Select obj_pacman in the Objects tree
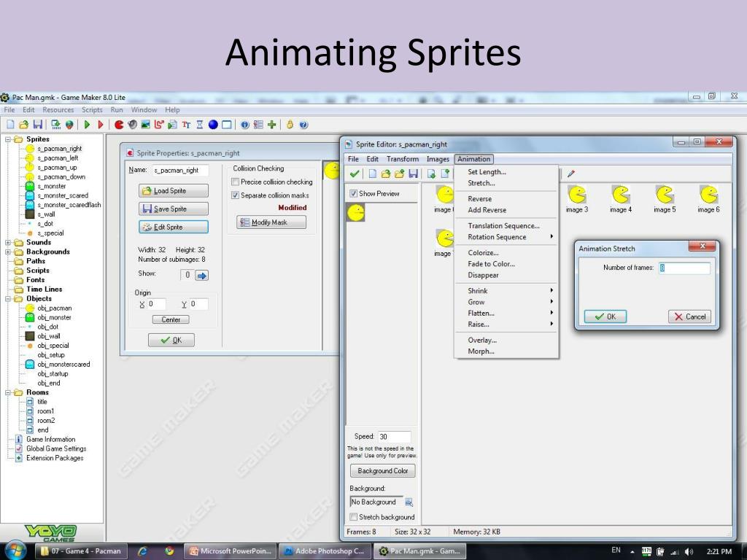This screenshot has height=560, width=747. 54,308
